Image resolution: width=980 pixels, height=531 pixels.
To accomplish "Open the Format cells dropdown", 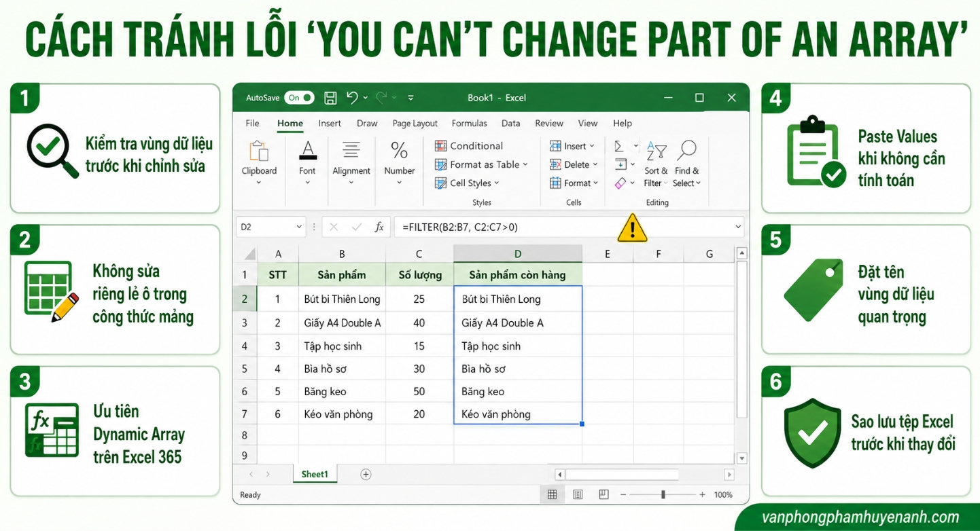I will point(574,183).
